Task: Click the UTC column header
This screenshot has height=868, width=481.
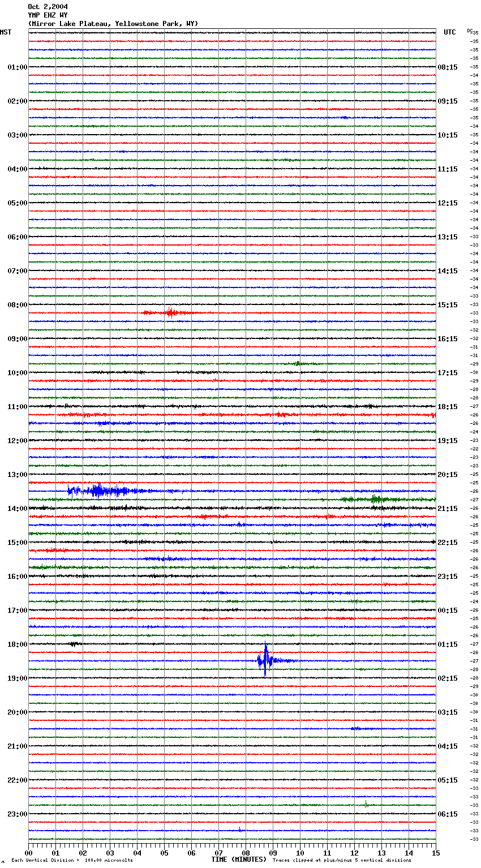Action: (x=449, y=32)
